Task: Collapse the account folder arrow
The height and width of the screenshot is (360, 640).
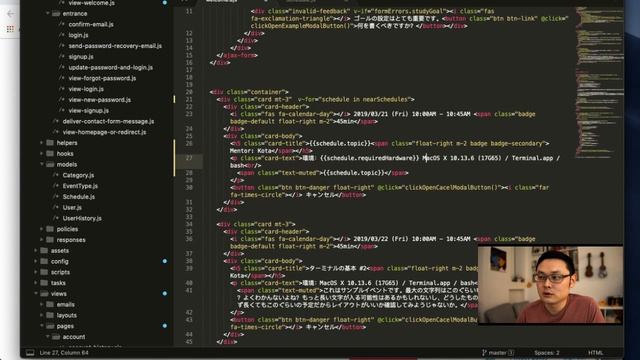Action: (x=48, y=337)
